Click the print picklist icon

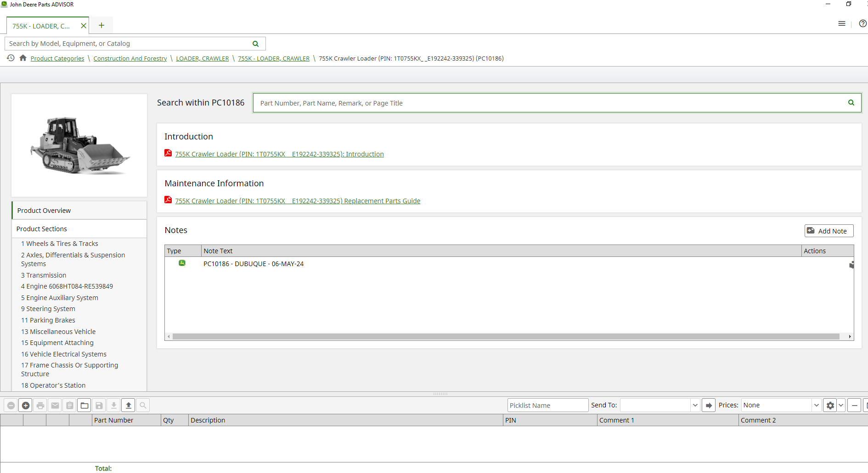[x=40, y=406]
